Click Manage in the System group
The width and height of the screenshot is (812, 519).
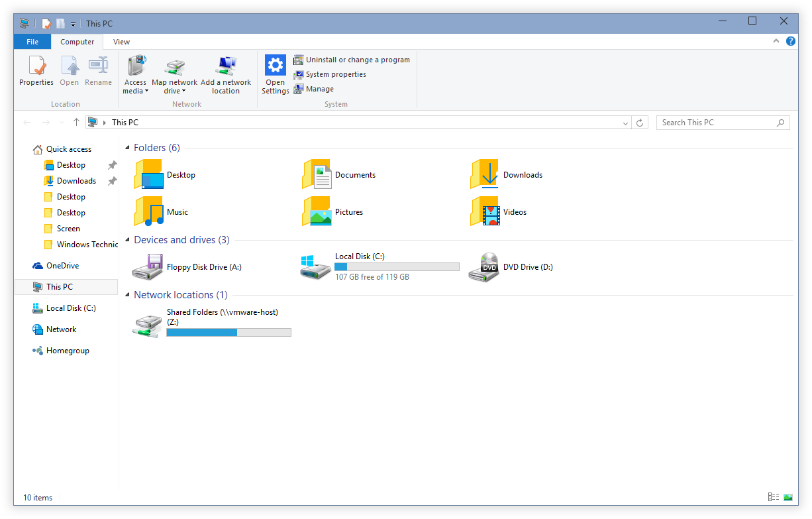[314, 89]
